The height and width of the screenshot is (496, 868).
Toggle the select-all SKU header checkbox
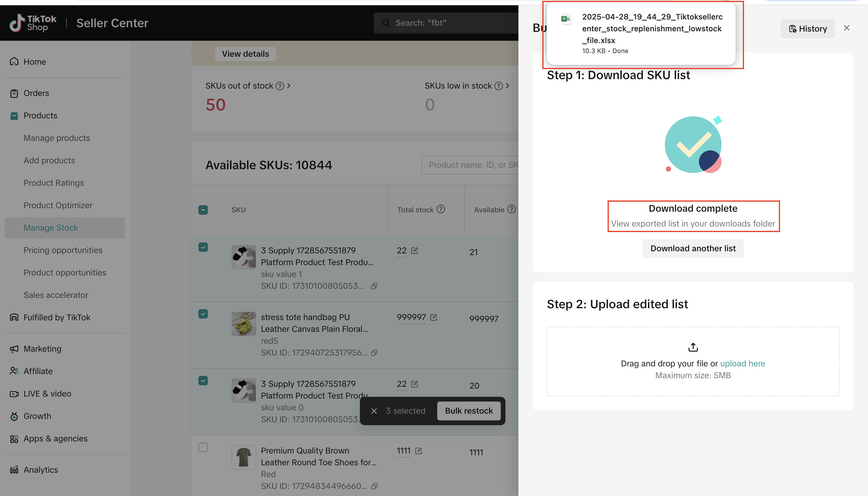203,210
